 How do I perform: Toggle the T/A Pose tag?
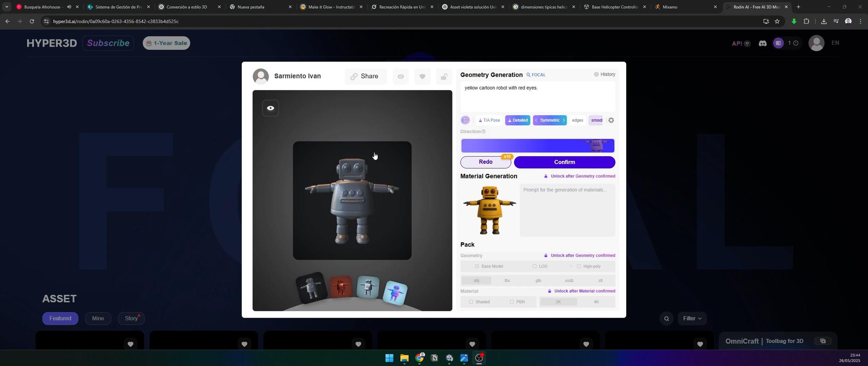[x=489, y=120]
